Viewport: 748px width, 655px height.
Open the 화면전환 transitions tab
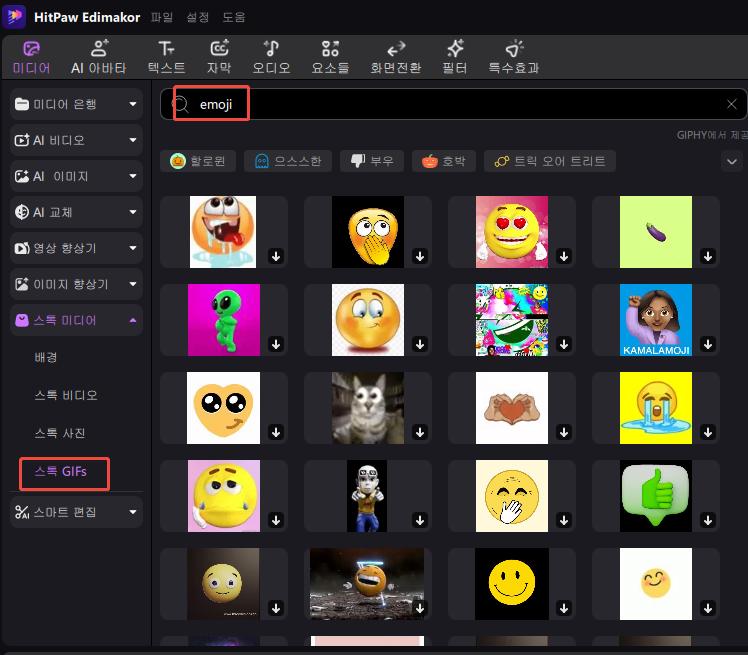[x=396, y=57]
